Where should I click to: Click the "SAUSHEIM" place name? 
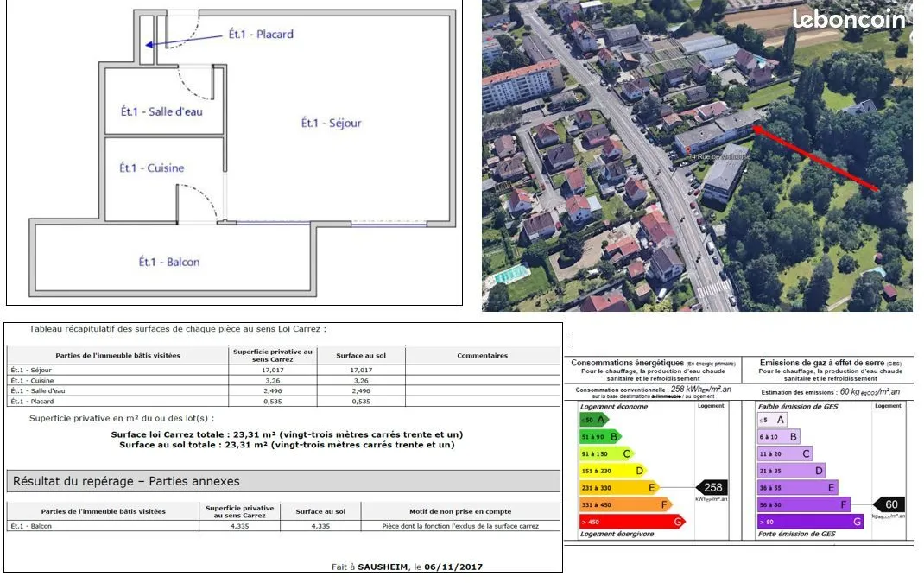coord(383,567)
